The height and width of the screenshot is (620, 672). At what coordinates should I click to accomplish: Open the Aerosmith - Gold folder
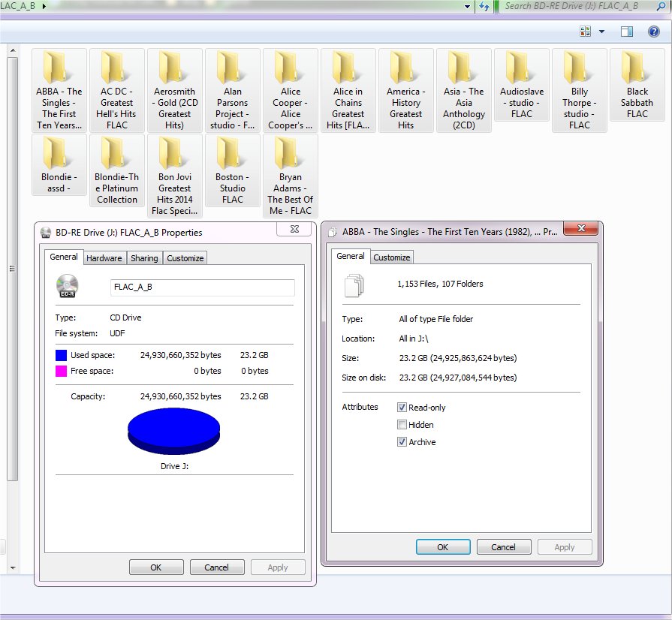(x=175, y=90)
